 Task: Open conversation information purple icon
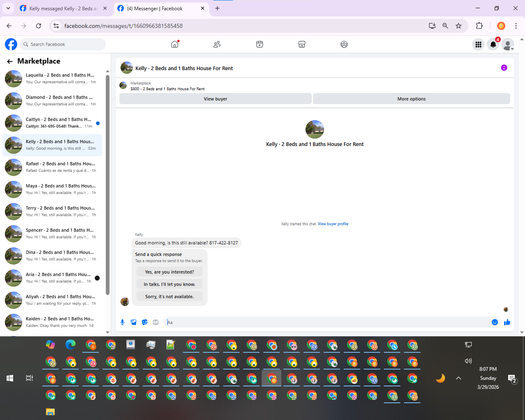click(504, 68)
